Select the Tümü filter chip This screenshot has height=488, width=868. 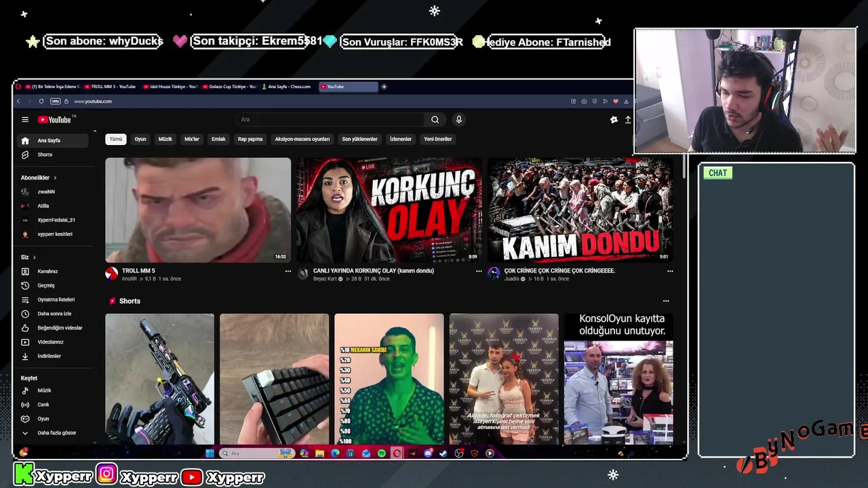tap(116, 139)
